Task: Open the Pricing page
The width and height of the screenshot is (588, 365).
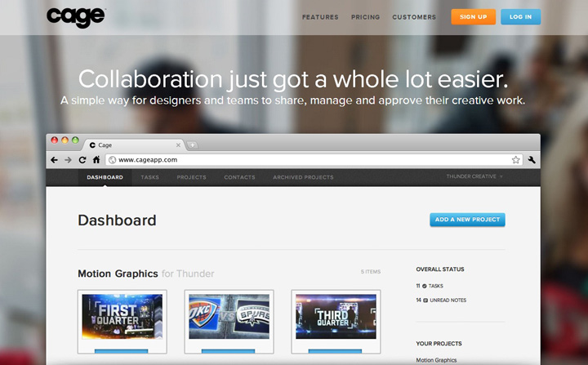Action: coord(365,17)
